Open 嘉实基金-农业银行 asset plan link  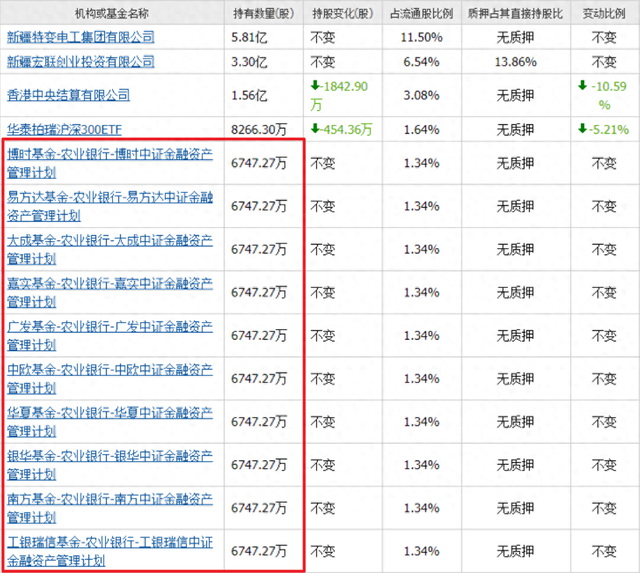pos(110,293)
